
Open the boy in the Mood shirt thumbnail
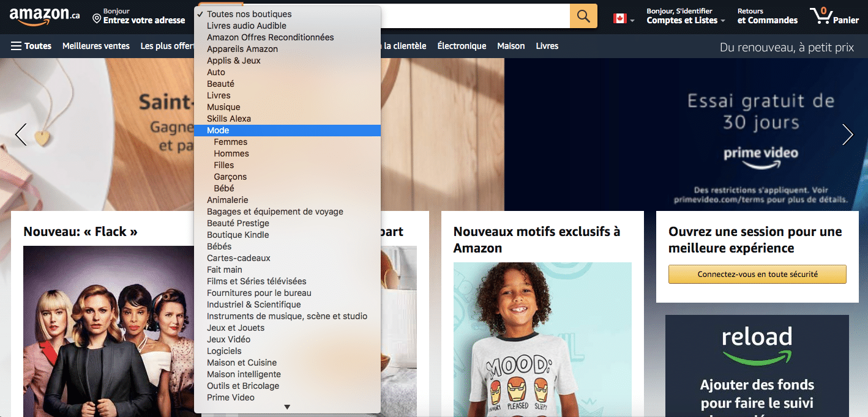coord(542,339)
